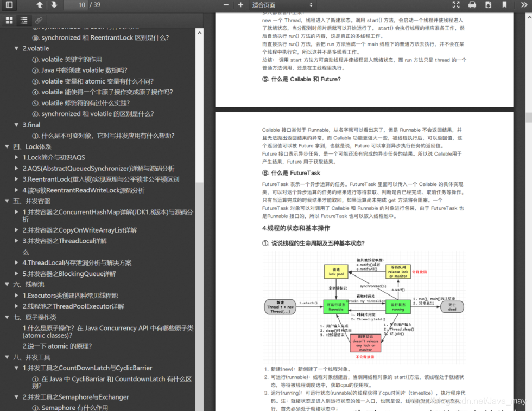Viewport: 532px width, 411px height.
Task: Open the bookmark current view icon
Action: tap(504, 5)
